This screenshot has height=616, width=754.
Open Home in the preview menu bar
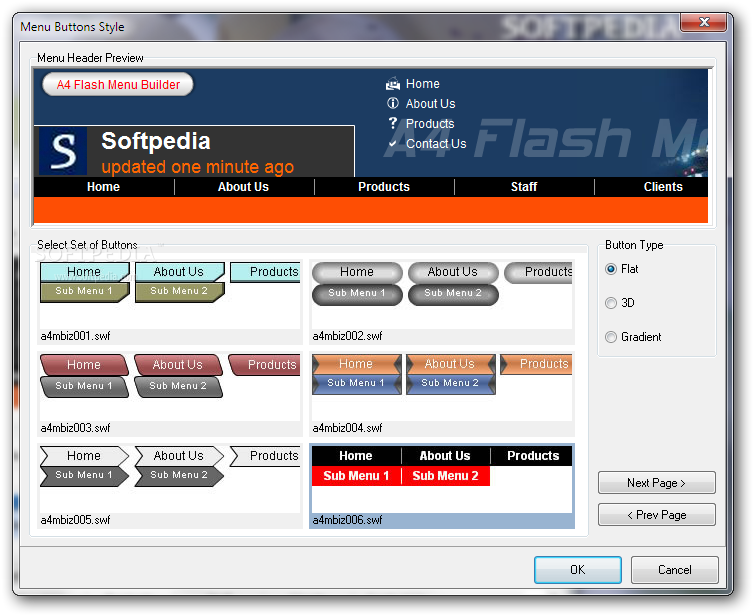pos(103,187)
